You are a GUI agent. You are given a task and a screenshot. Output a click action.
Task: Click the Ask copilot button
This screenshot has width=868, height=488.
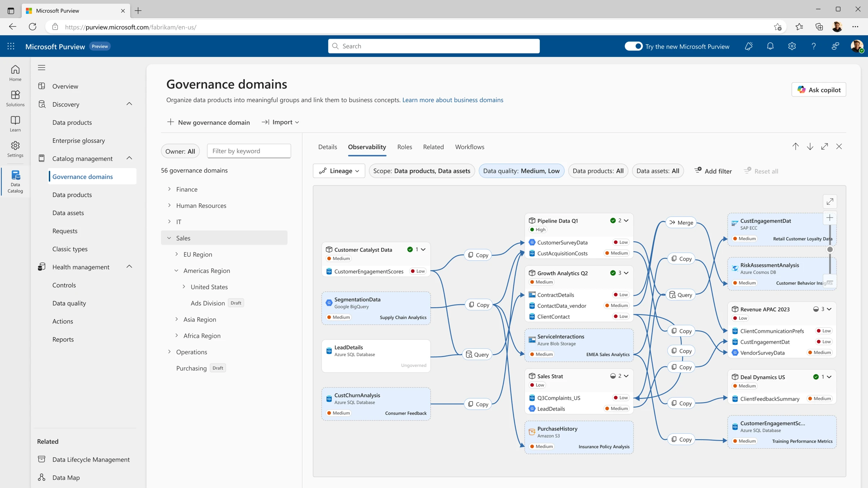819,90
